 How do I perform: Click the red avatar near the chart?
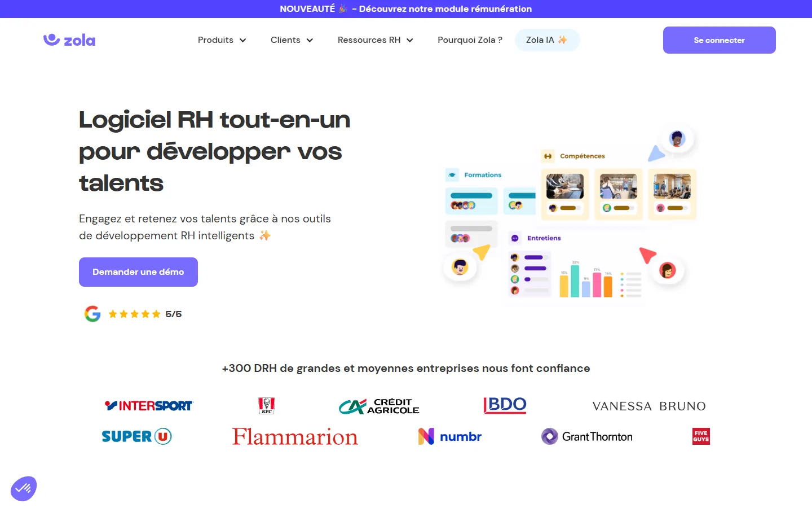[x=668, y=270]
